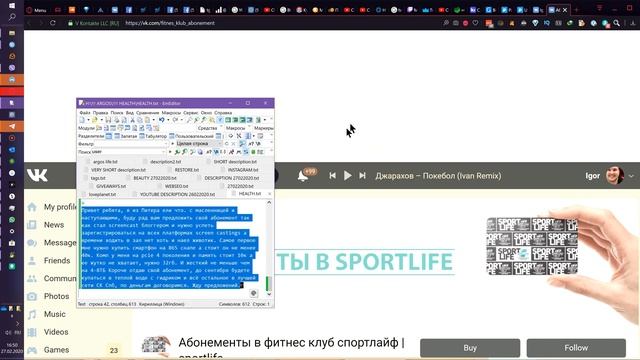Open Games in VK sidebar
640x360 pixels.
coord(56,350)
